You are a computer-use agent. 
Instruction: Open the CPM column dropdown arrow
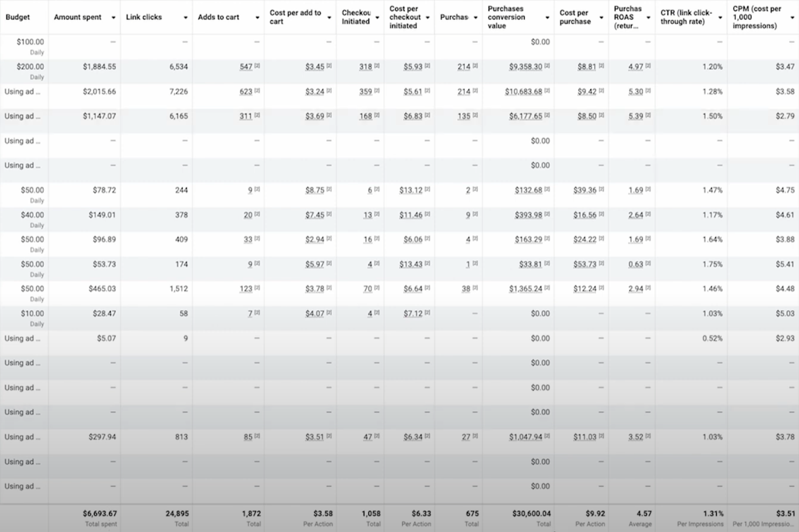point(792,18)
